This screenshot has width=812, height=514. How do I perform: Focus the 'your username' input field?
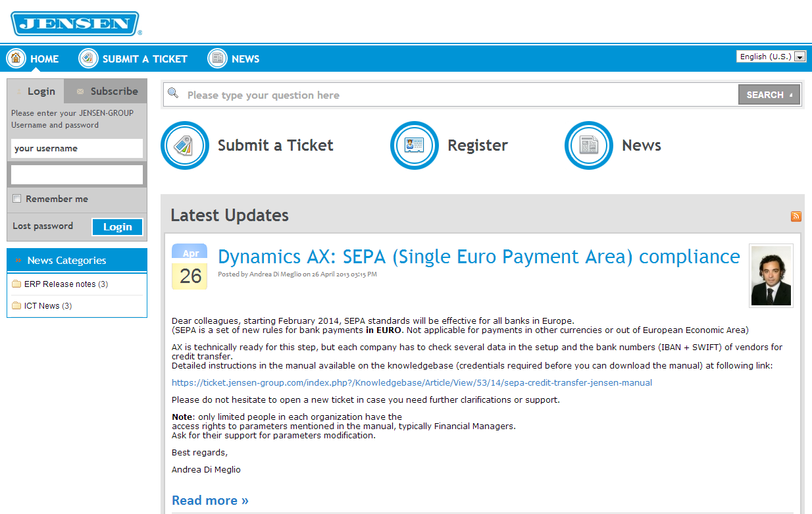pos(77,148)
